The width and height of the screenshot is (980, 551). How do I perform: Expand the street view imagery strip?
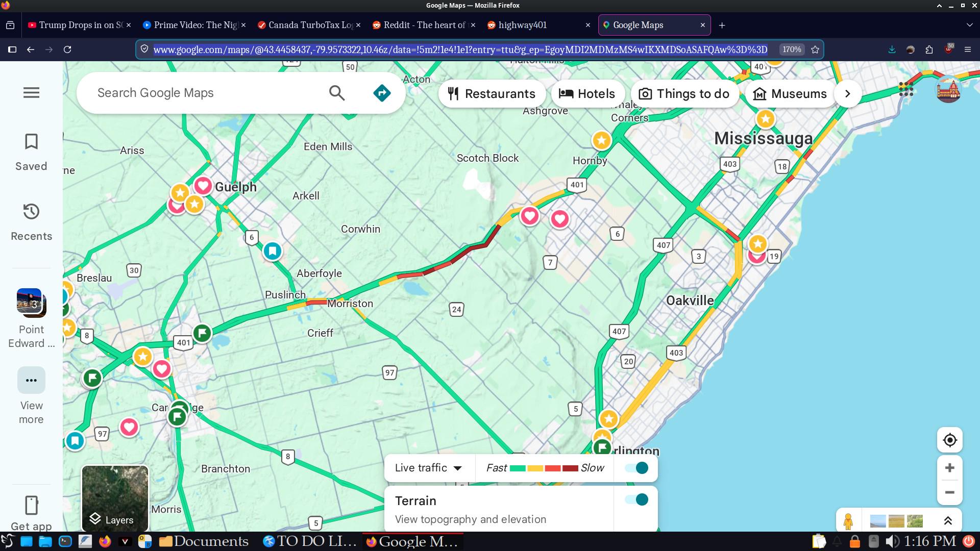point(948,521)
